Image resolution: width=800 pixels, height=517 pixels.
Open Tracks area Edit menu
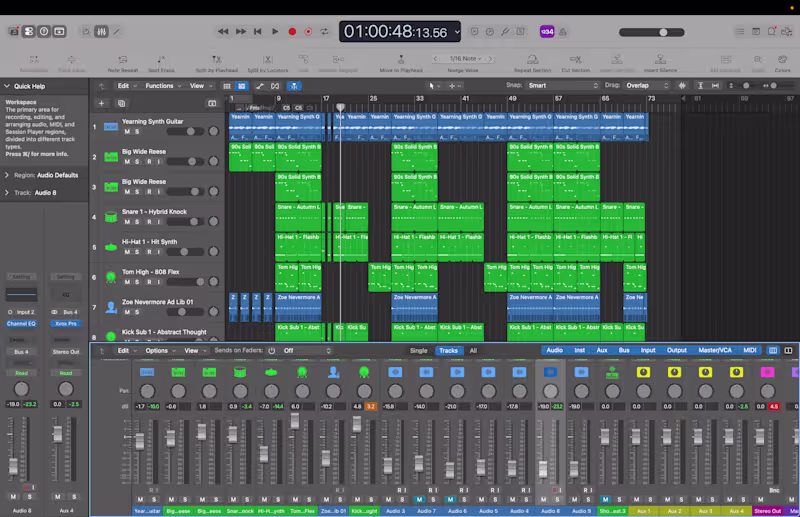127,86
